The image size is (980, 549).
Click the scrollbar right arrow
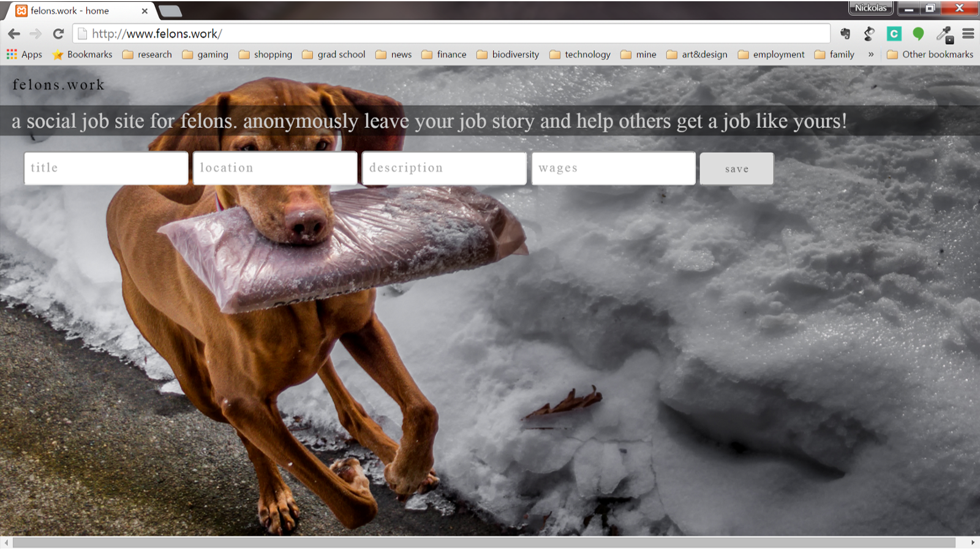[x=973, y=543]
